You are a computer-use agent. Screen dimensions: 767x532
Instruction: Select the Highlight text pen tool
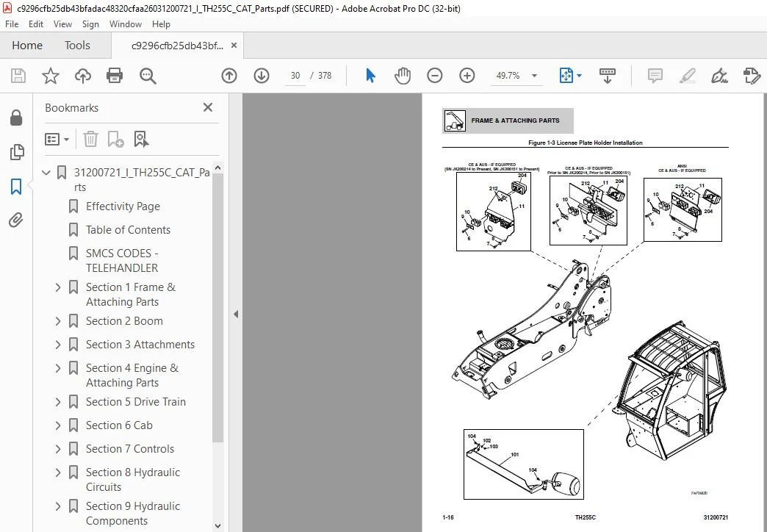click(687, 76)
